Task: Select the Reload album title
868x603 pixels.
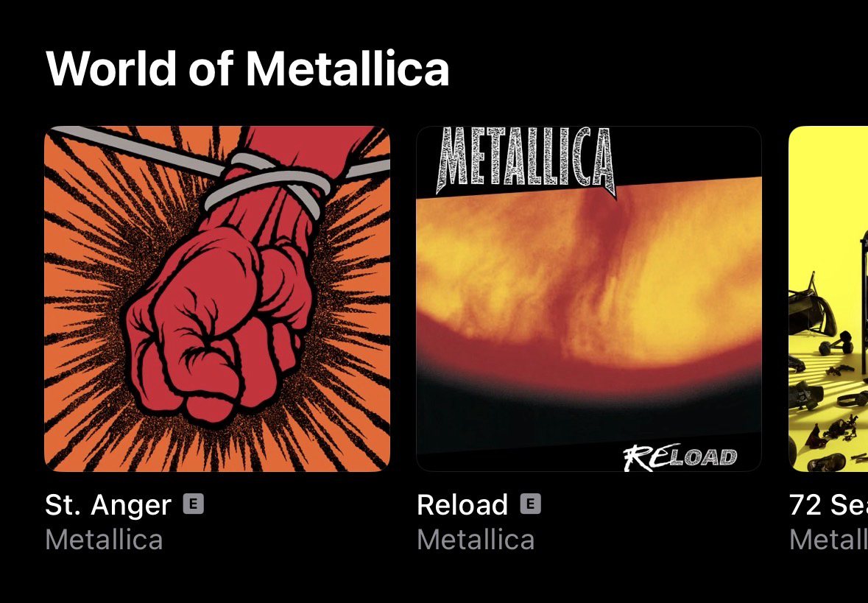Action: (x=462, y=504)
